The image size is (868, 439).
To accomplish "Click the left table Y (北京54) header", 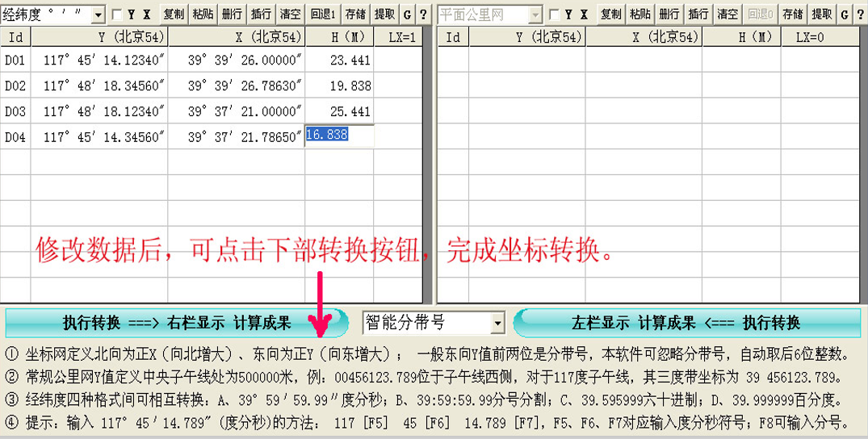I will [x=99, y=37].
